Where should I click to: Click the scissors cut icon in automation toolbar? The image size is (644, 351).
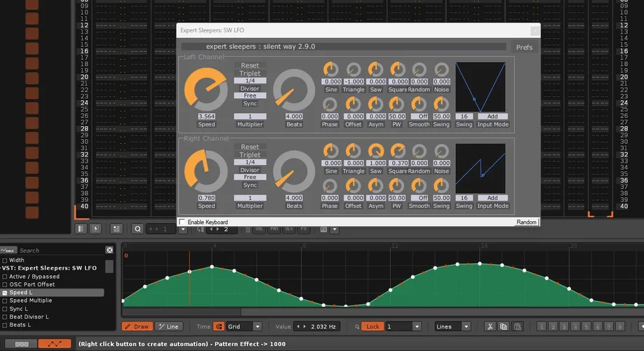[490, 326]
